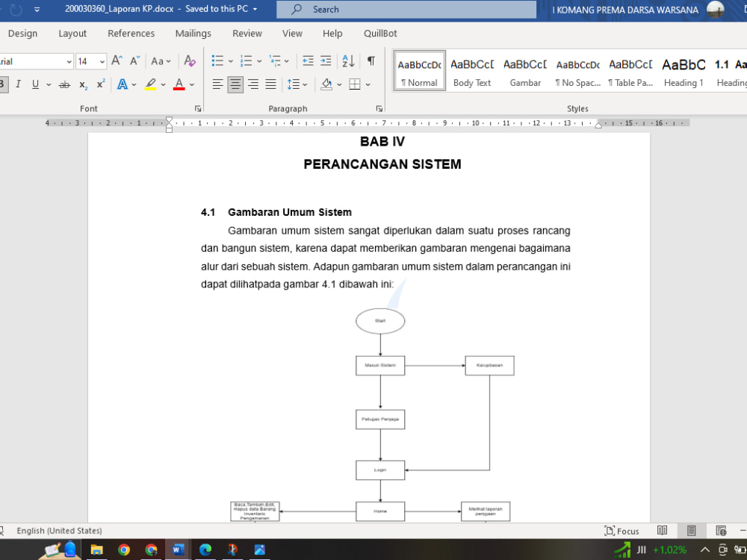This screenshot has height=560, width=747.
Task: Click the Search box in title bar
Action: [406, 9]
